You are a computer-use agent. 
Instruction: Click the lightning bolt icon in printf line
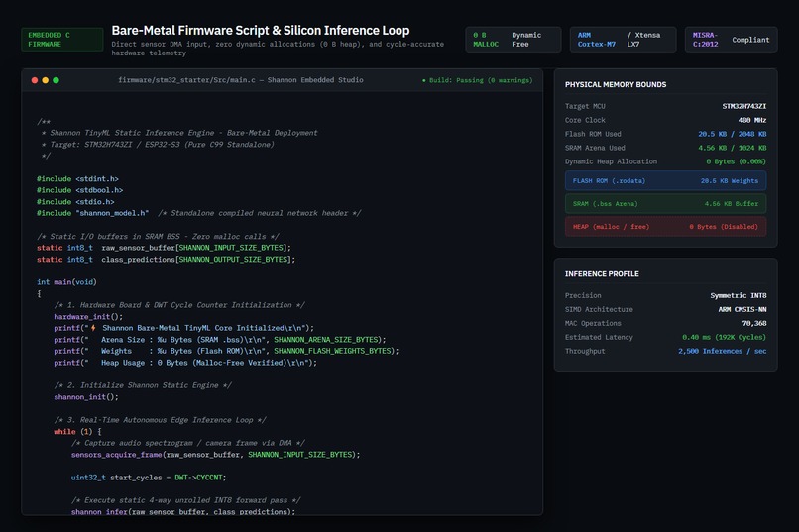tap(93, 328)
